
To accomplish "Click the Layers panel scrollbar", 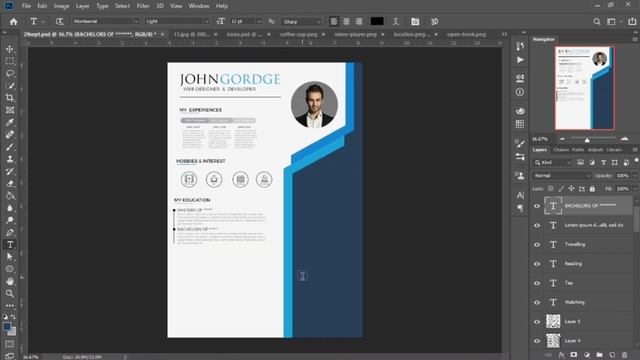I will (x=636, y=218).
